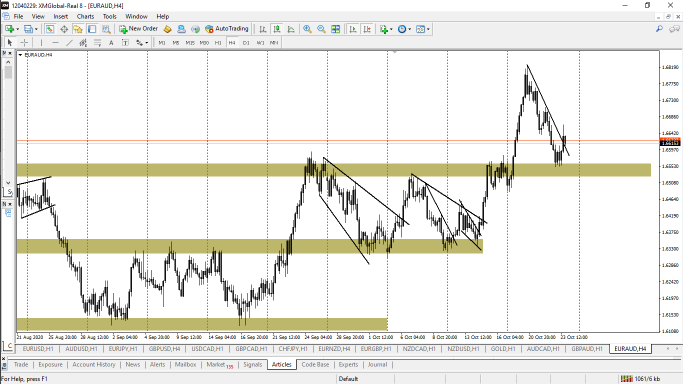The image size is (683, 384).
Task: Open the Account History terminal tab
Action: [94, 364]
